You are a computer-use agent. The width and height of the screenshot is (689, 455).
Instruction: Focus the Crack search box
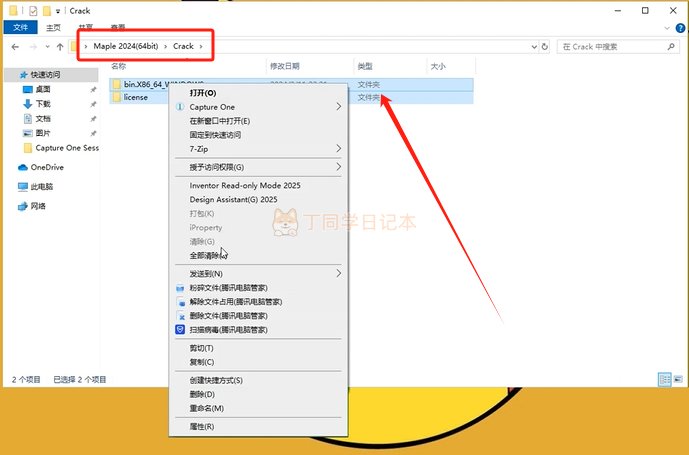(617, 47)
